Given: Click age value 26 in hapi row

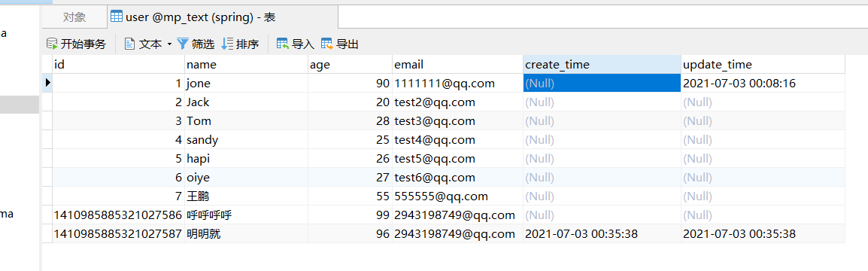Looking at the screenshot, I should (350, 159).
